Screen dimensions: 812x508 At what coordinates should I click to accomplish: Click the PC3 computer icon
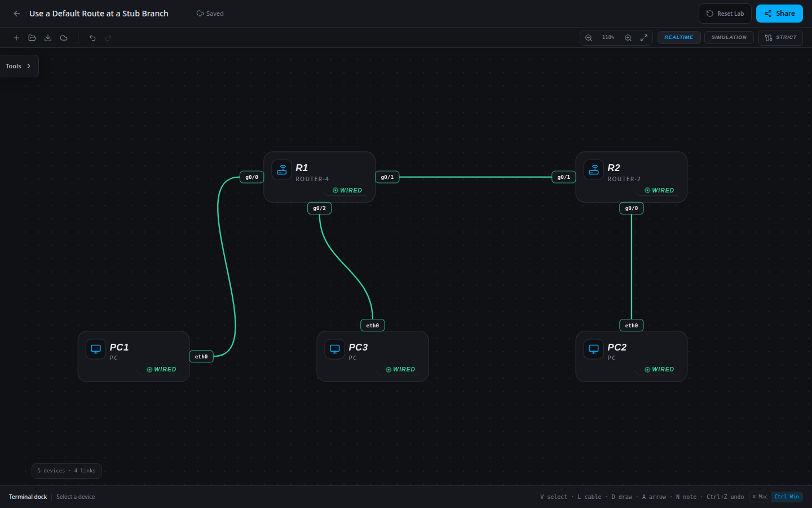coord(335,349)
